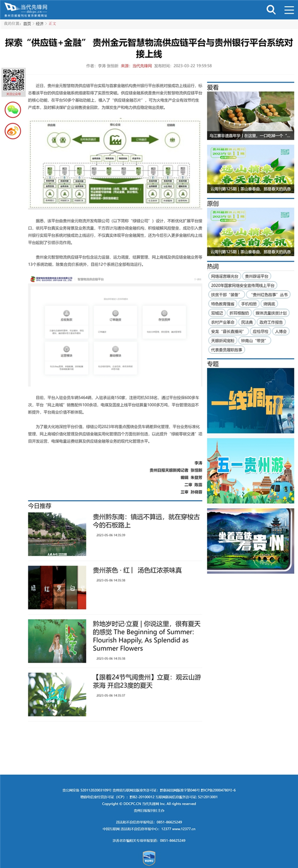Open 贵州茶色·红 汤色红浓 headline

pyautogui.click(x=137, y=570)
